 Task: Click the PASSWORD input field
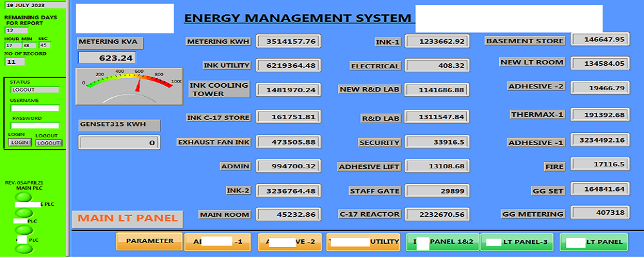[x=35, y=126]
